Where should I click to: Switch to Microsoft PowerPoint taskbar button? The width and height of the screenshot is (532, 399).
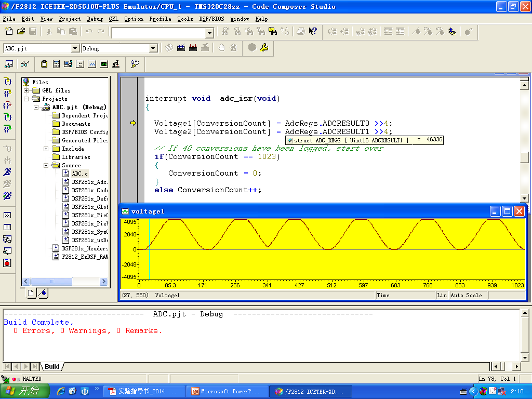point(227,391)
